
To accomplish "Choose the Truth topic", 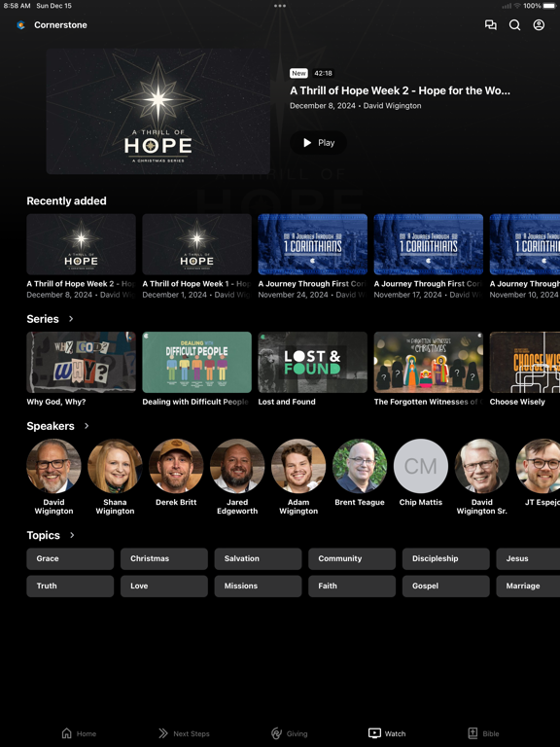I will 70,586.
